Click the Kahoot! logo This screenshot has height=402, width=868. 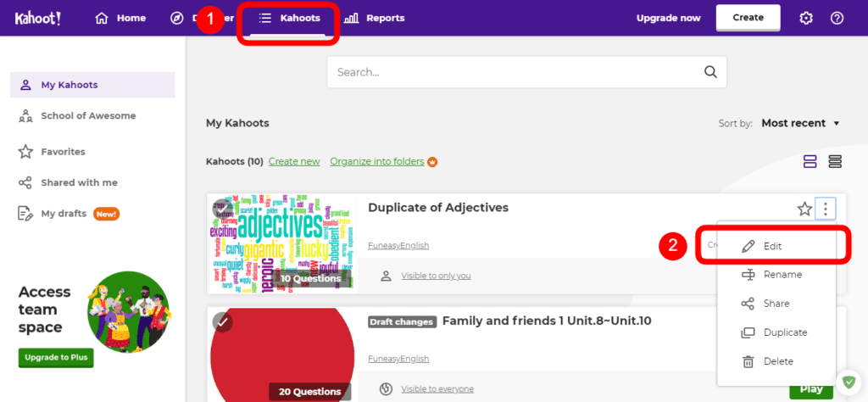click(x=37, y=19)
